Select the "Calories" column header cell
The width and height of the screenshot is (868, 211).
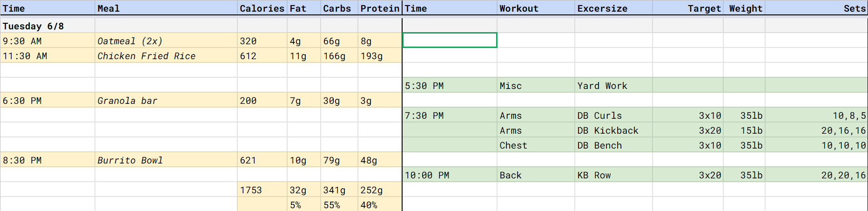262,8
